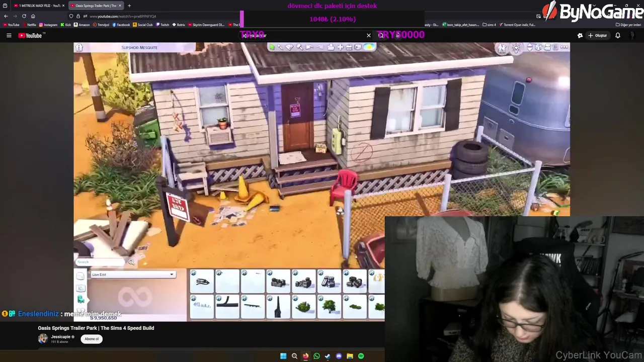The height and width of the screenshot is (362, 644).
Task: Open the YouTube account avatar menu
Action: (633, 35)
